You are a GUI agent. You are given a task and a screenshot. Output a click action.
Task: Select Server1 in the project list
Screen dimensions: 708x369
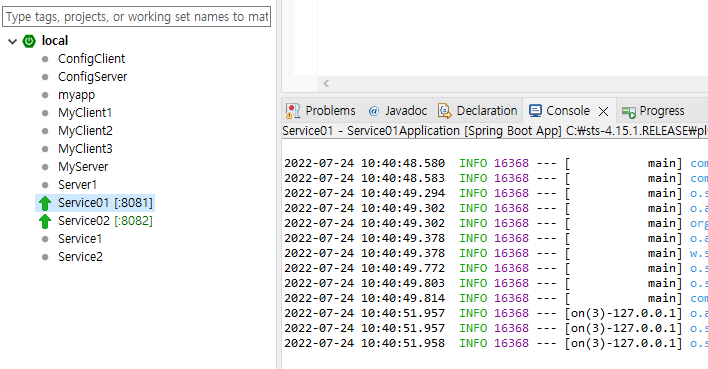(77, 185)
